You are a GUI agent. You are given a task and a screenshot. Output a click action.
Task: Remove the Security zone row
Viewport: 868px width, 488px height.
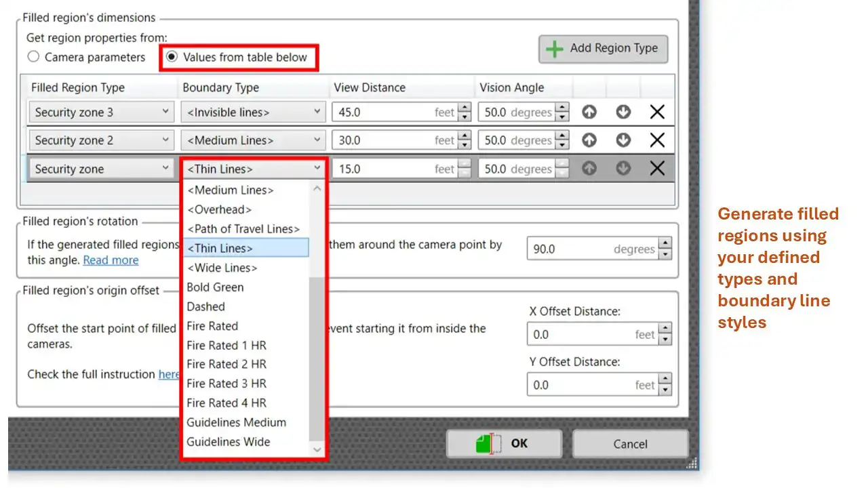[656, 169]
